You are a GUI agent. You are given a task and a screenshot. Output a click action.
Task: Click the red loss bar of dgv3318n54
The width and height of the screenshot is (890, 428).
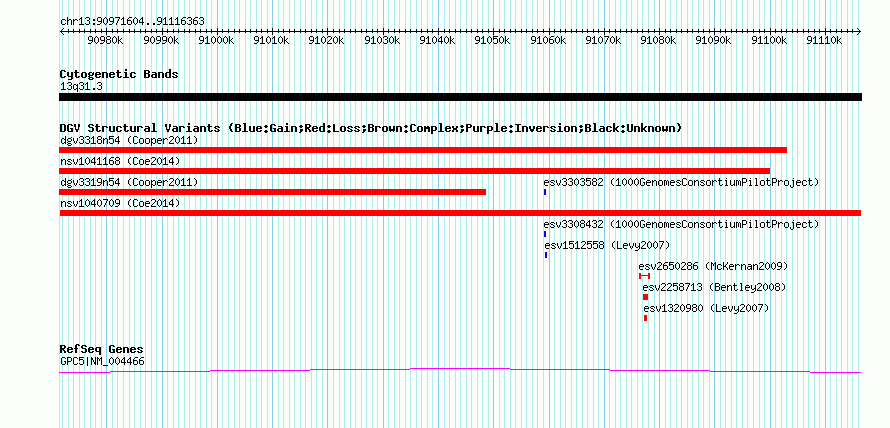click(423, 150)
